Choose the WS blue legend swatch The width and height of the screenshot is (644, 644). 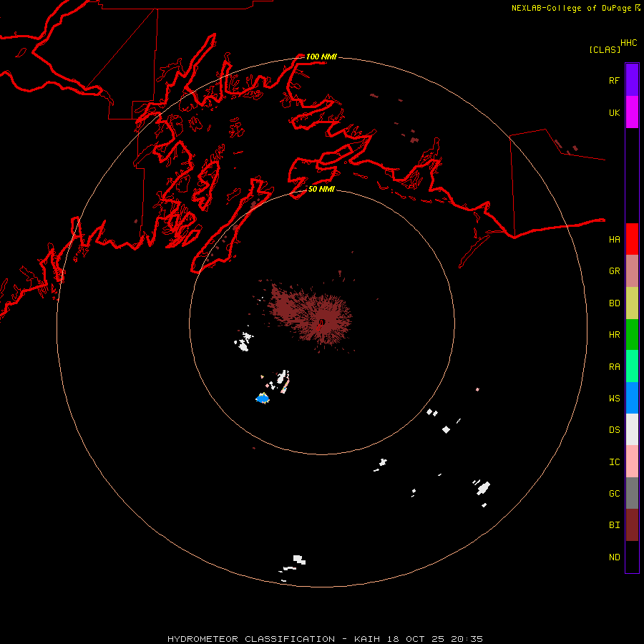tap(632, 398)
